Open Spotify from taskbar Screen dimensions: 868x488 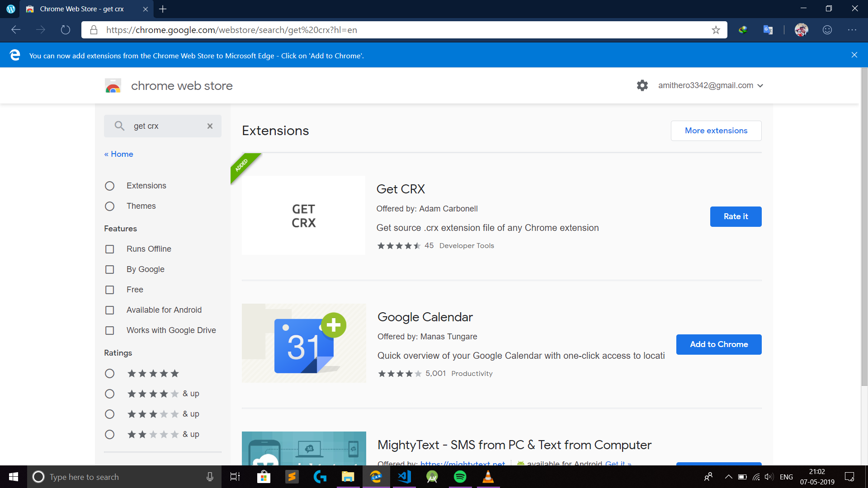click(x=460, y=477)
